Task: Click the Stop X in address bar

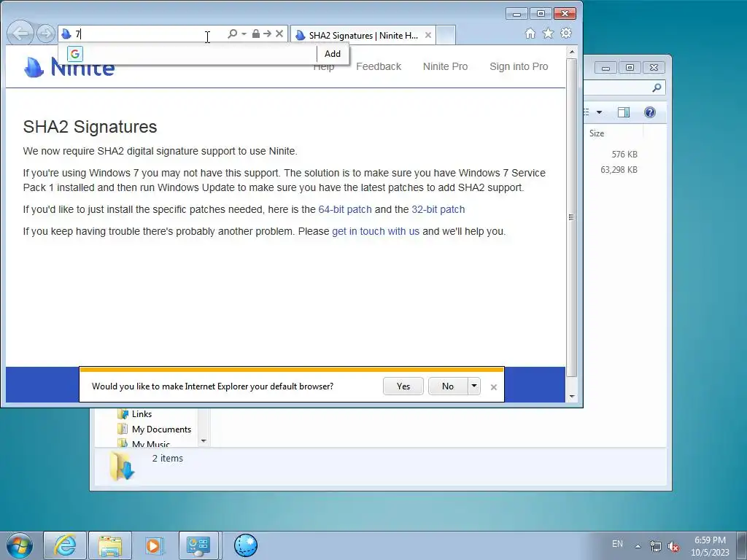Action: (279, 34)
